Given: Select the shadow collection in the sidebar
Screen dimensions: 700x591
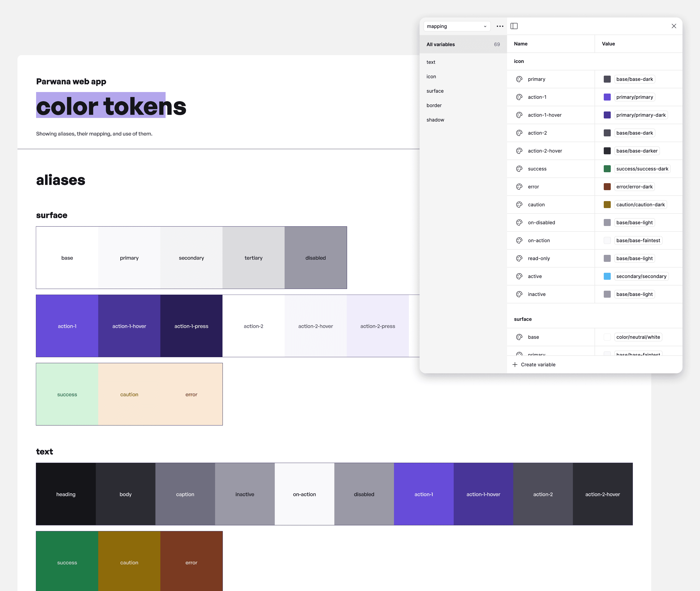Looking at the screenshot, I should tap(435, 120).
